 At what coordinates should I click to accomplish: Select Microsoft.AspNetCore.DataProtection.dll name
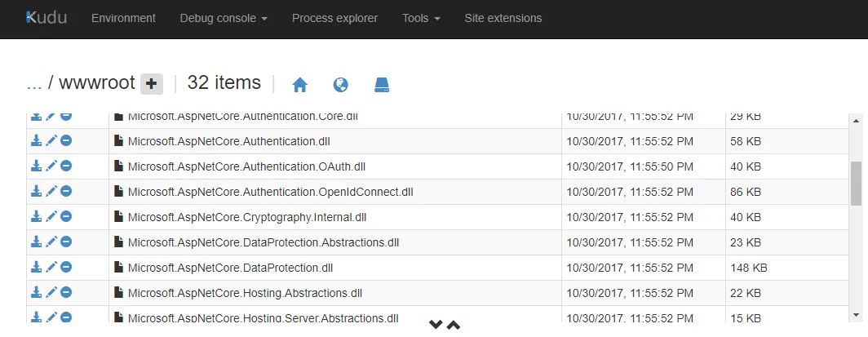[230, 268]
